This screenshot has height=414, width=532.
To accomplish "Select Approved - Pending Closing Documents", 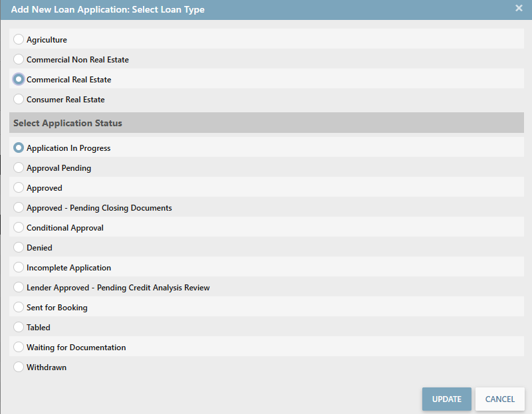I will [x=19, y=208].
